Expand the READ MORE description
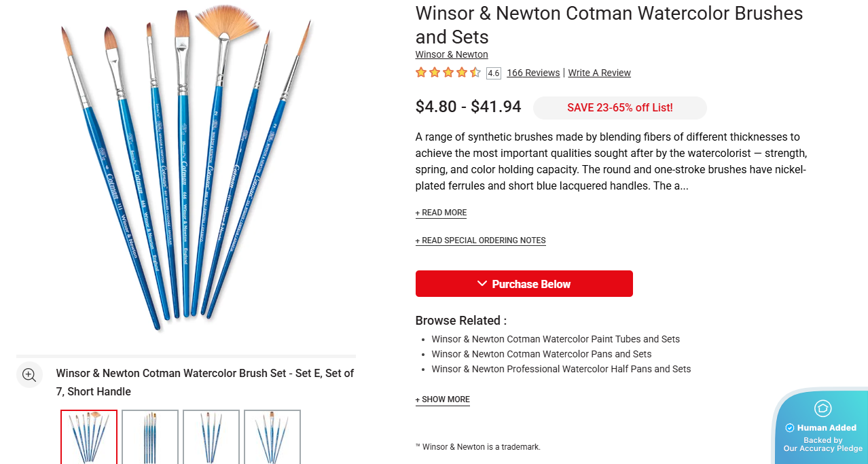 pos(441,213)
